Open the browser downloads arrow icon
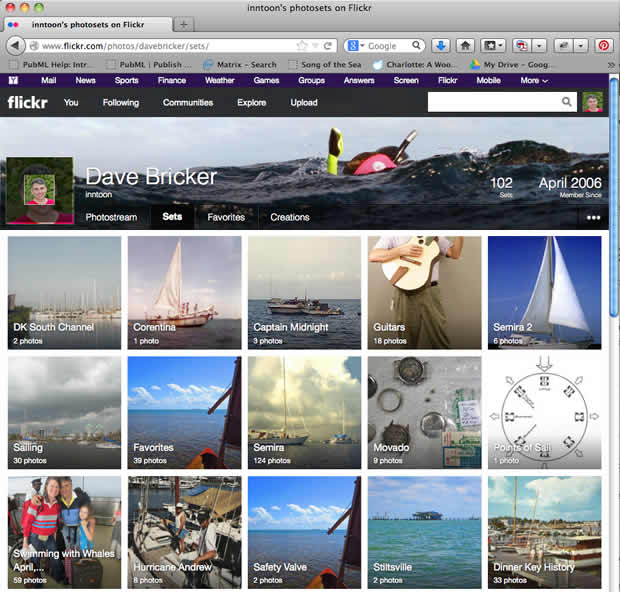The width and height of the screenshot is (620, 592). coord(441,46)
